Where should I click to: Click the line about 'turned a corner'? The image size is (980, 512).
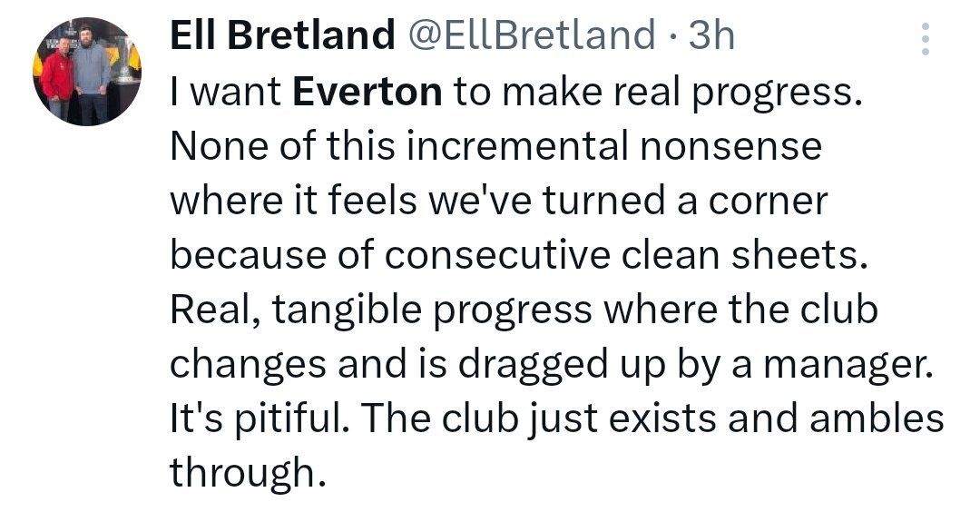click(x=499, y=201)
